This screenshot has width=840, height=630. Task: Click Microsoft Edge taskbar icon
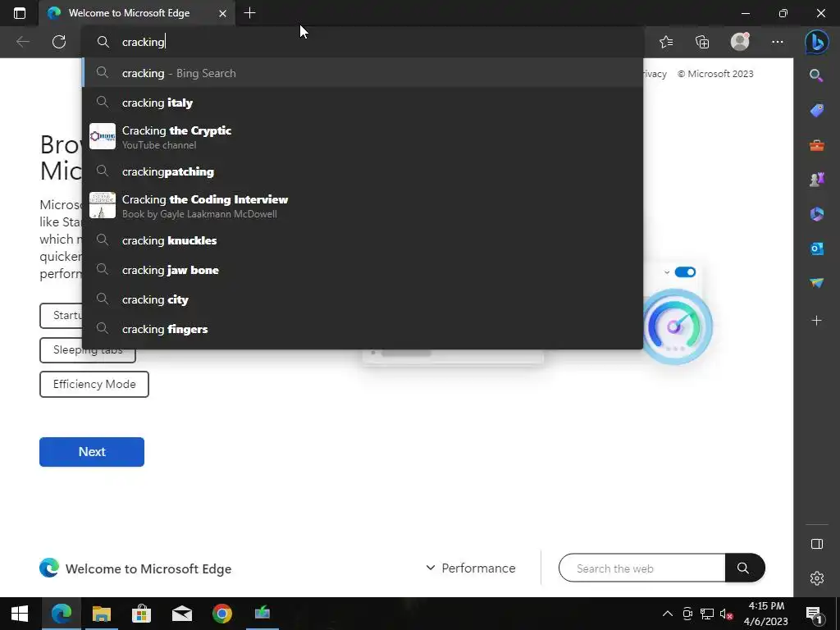[61, 614]
